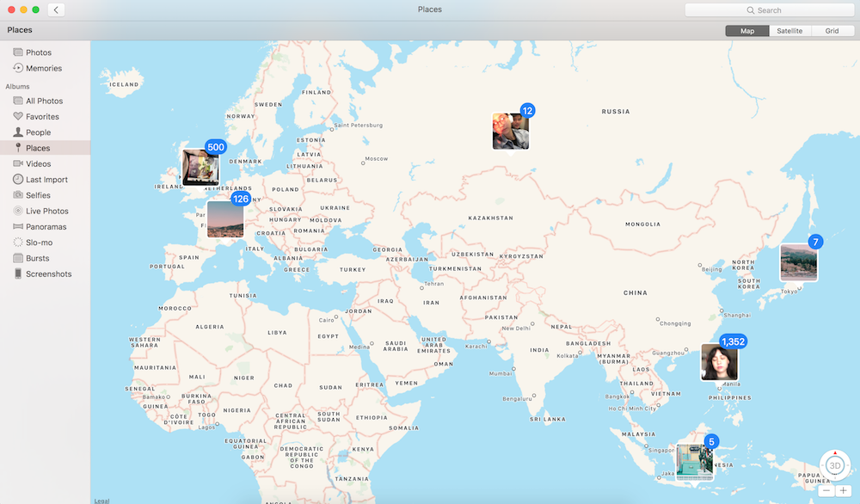Select the Favorites text label
This screenshot has width=860, height=504.
click(x=42, y=116)
